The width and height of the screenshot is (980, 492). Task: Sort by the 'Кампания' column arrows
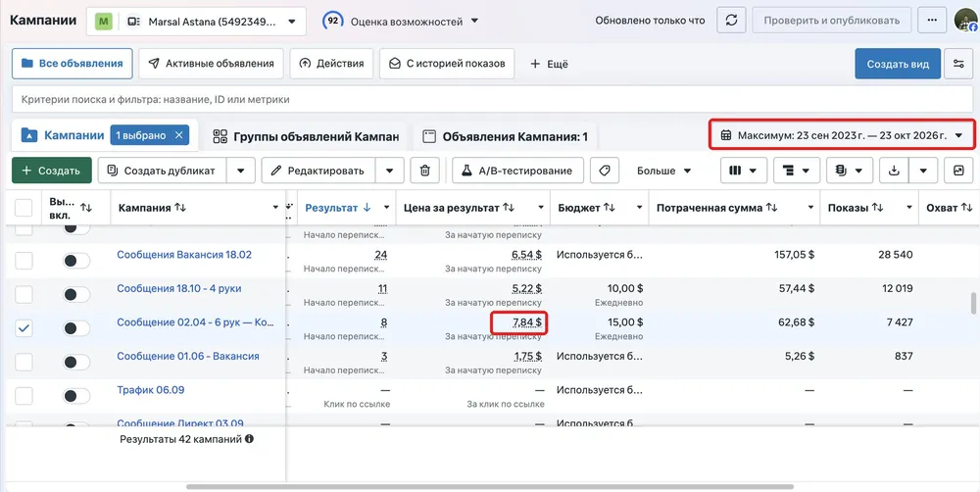tap(180, 208)
